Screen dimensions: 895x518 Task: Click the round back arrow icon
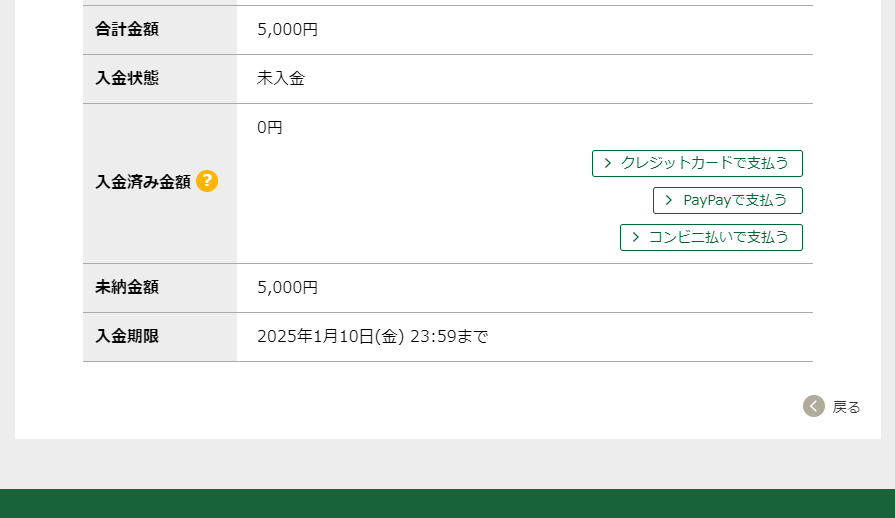(814, 406)
